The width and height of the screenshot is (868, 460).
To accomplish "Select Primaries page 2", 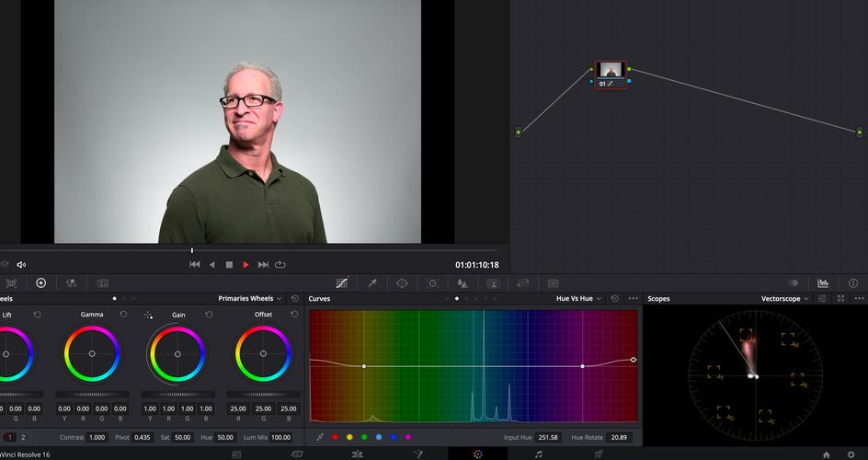I will pos(23,437).
